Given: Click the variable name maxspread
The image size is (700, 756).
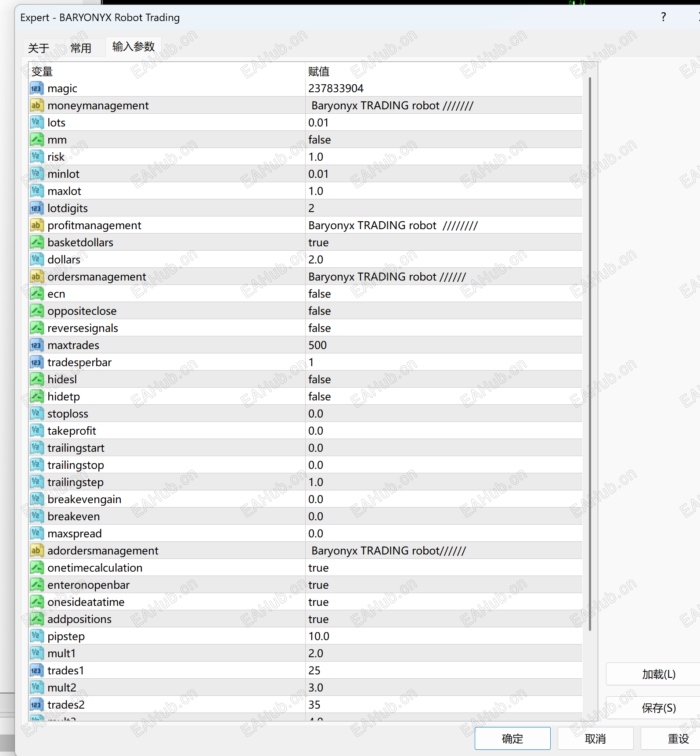Looking at the screenshot, I should [75, 533].
